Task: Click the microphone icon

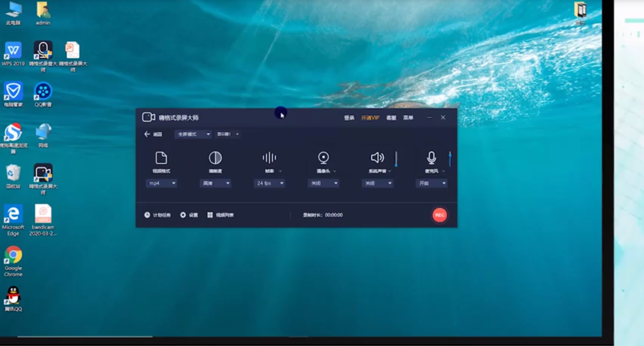Action: 432,158
